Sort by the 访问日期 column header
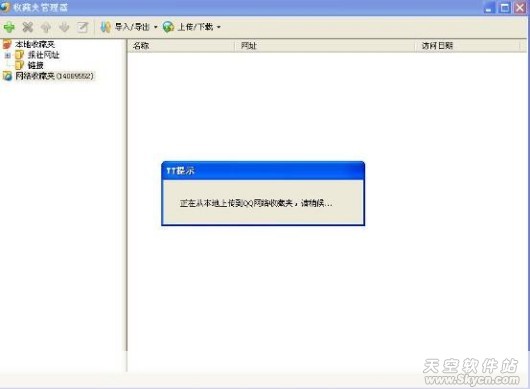Viewport: 530px width, 389px height. click(x=467, y=46)
